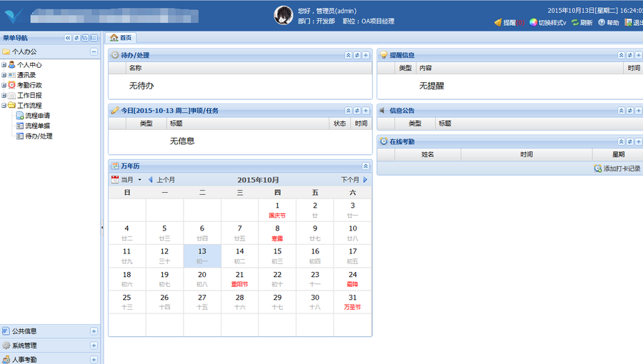Click plus icon on 提醒信息 panel
This screenshot has width=643, height=364.
(639, 55)
